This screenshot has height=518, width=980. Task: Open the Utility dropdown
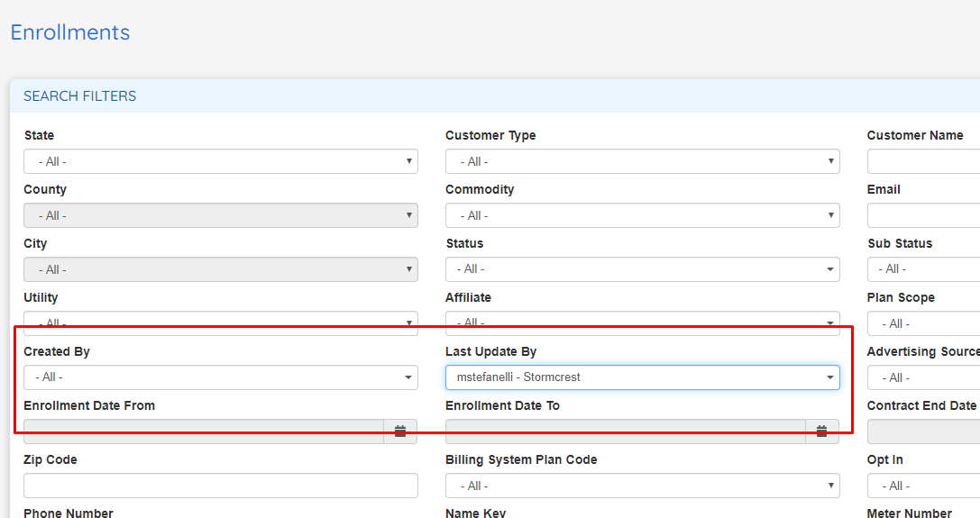coord(221,323)
